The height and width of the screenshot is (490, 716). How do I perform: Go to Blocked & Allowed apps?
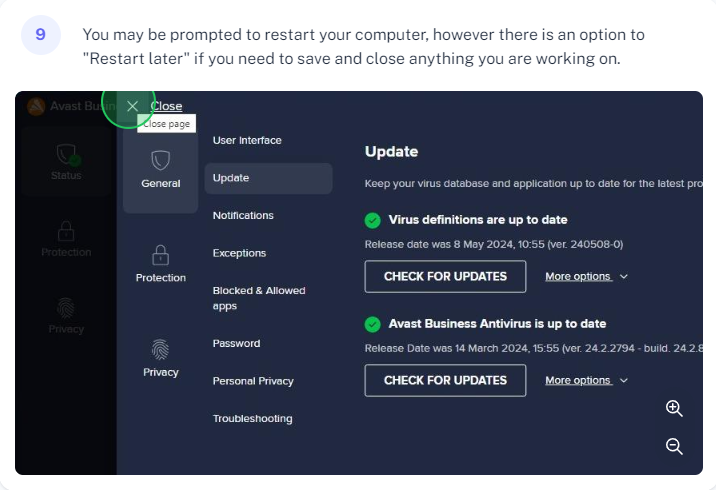coord(259,298)
